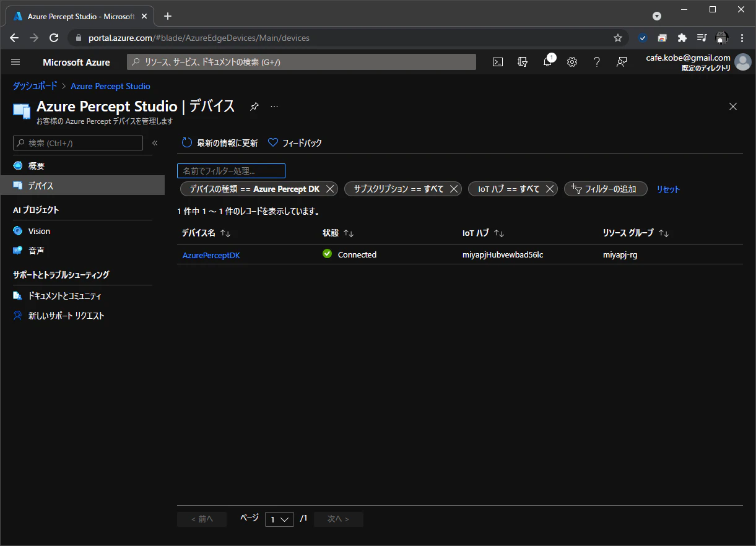Click the Microsoft Azure home title
The height and width of the screenshot is (546, 756).
(76, 62)
